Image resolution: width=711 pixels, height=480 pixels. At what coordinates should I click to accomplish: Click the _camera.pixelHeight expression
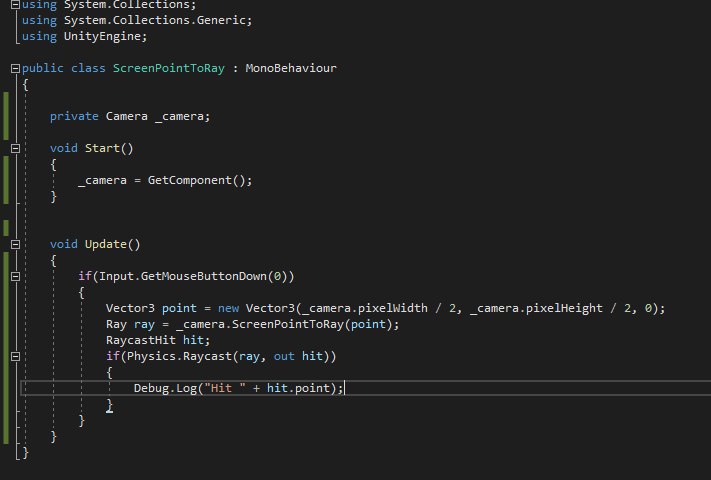coord(536,308)
